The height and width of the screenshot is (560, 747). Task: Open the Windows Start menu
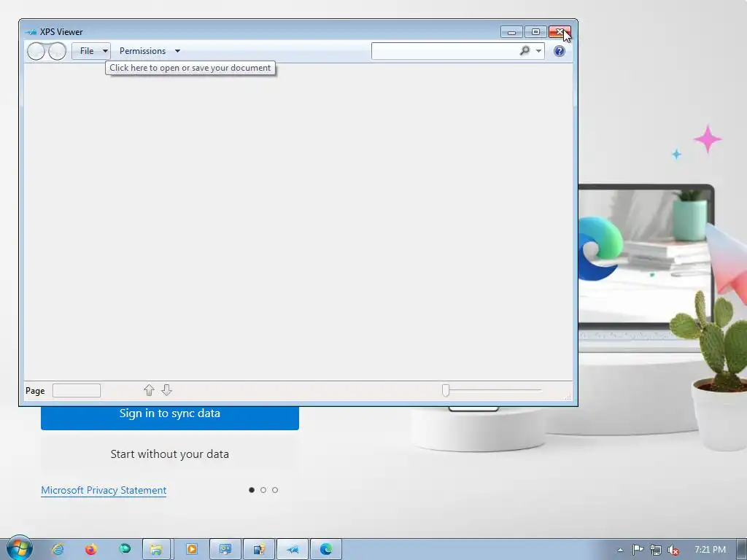coord(20,548)
